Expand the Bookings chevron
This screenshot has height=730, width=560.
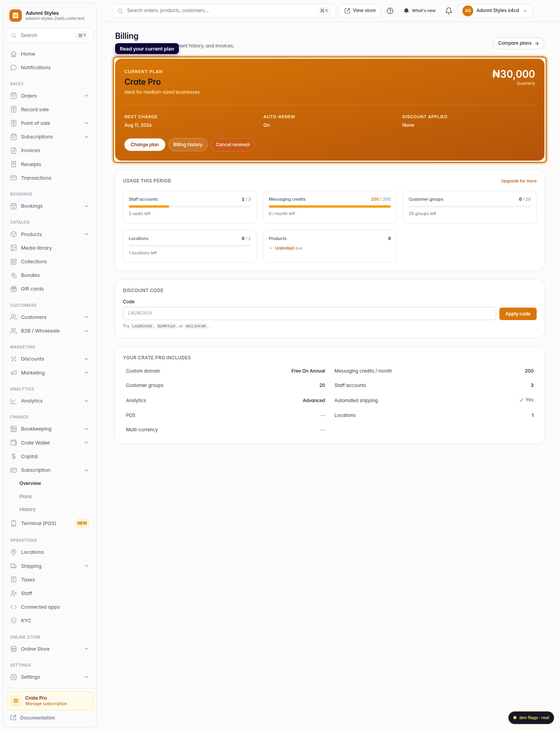click(x=86, y=206)
